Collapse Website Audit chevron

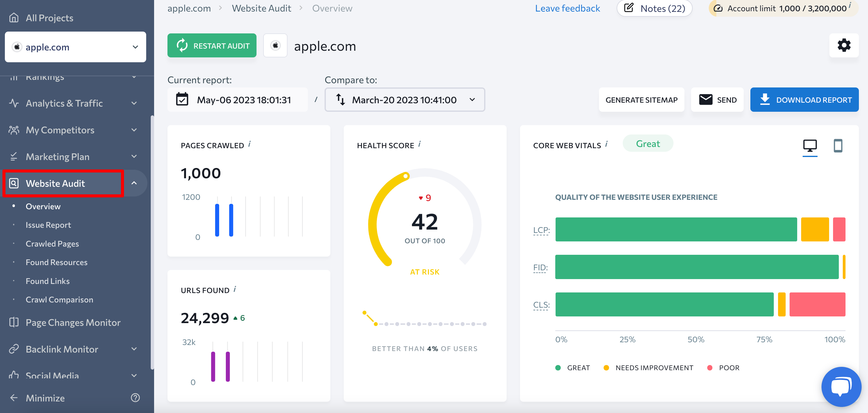click(134, 183)
